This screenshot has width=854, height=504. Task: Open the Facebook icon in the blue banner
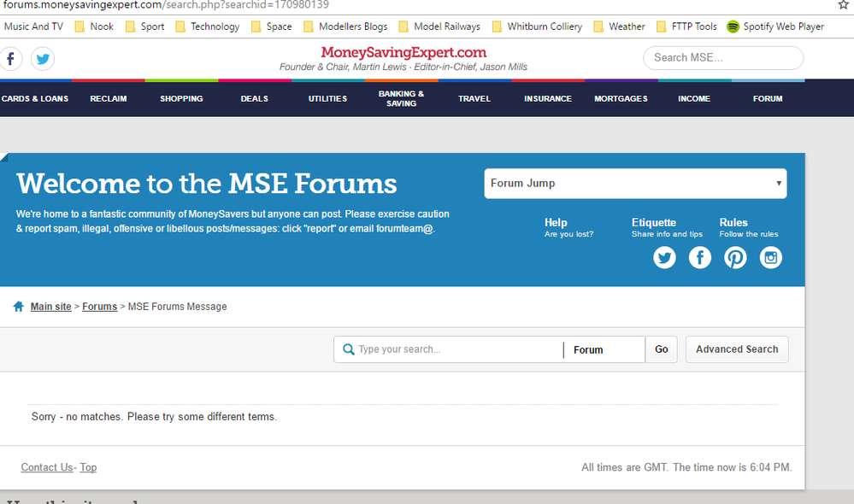700,257
